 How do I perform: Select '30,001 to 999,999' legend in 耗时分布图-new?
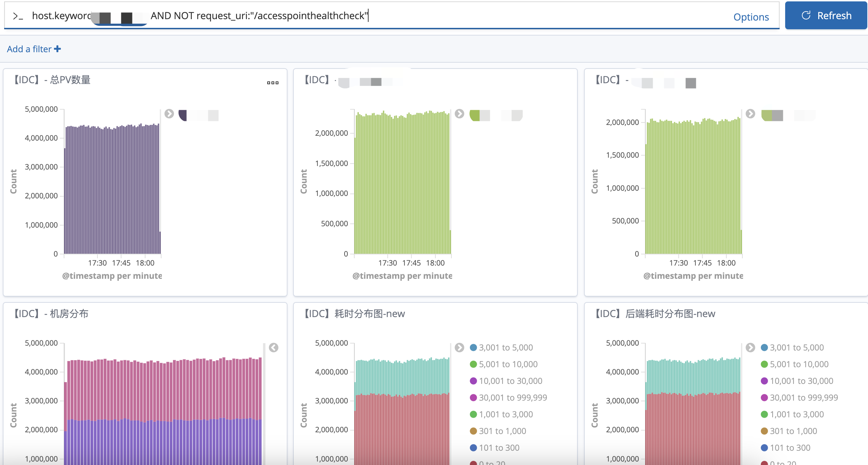click(508, 397)
